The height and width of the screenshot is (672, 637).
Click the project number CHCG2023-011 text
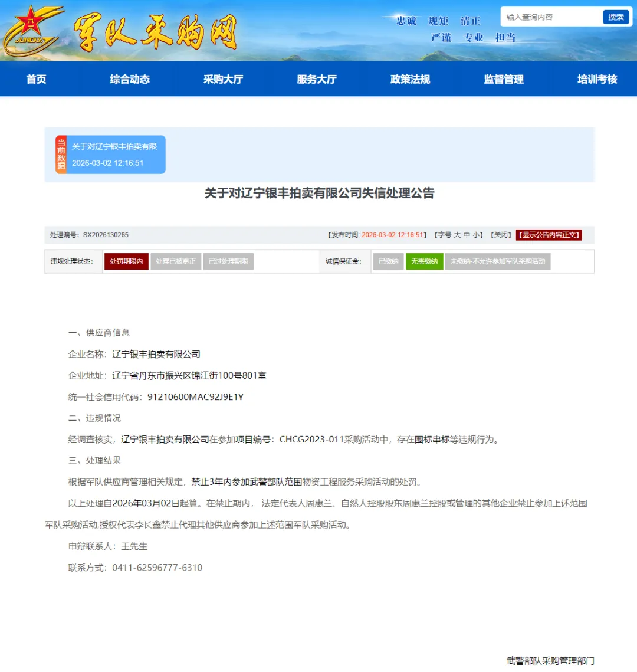click(312, 440)
